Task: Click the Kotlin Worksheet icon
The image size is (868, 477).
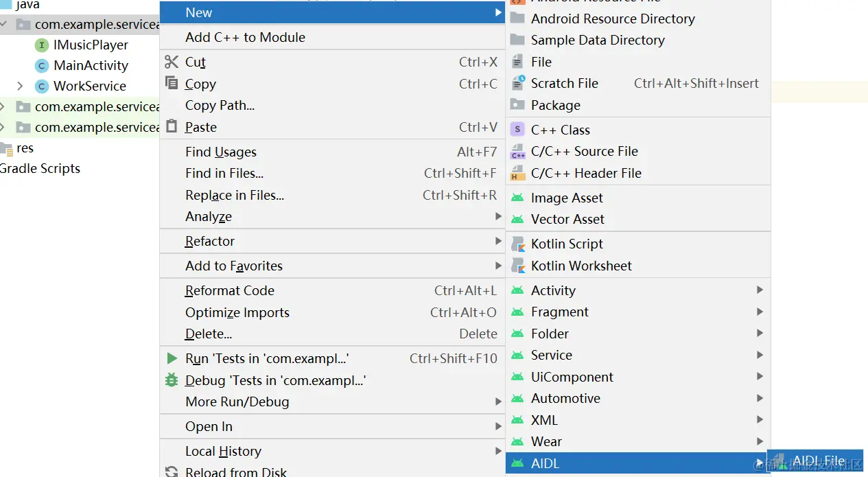Action: pos(518,266)
